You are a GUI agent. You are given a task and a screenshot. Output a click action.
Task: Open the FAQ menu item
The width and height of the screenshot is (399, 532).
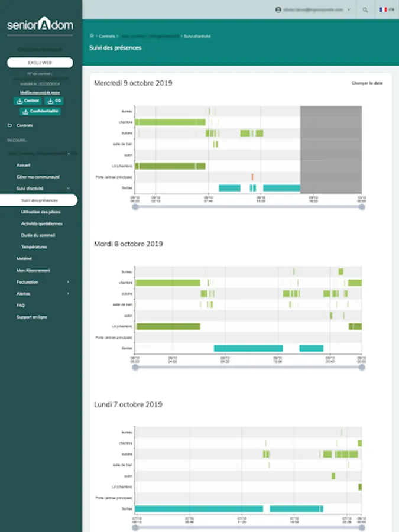[x=21, y=306]
